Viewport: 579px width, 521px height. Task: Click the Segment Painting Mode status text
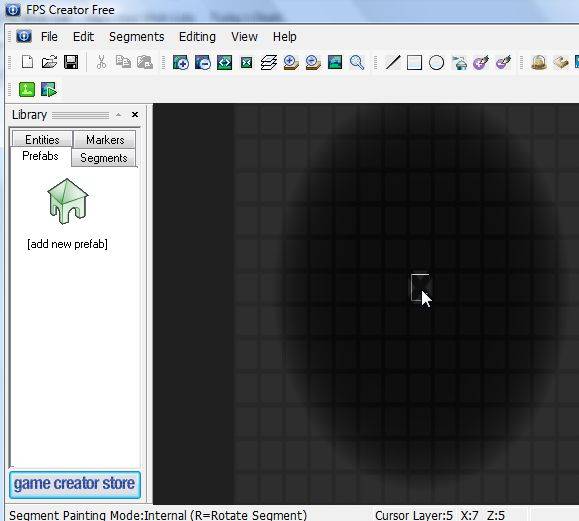[x=158, y=515]
